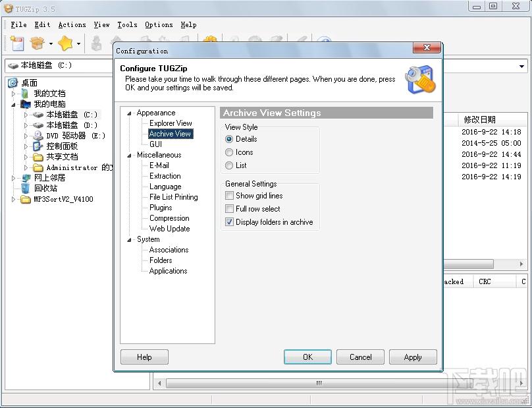Click the Help button in the Configuration dialog
532x408 pixels.
click(x=144, y=357)
